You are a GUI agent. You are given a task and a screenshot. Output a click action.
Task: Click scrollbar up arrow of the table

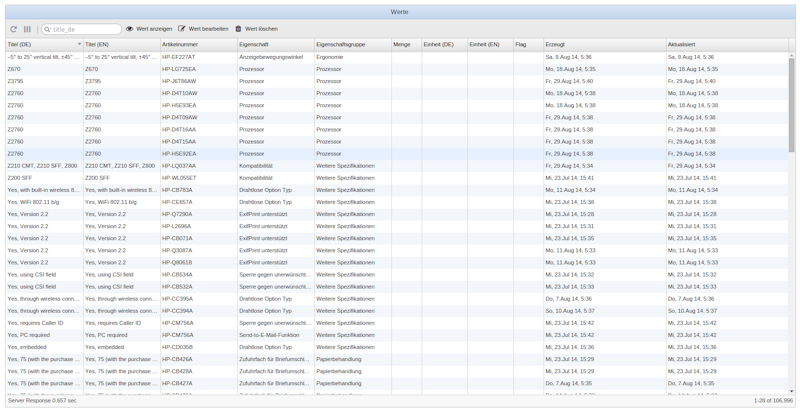click(792, 56)
